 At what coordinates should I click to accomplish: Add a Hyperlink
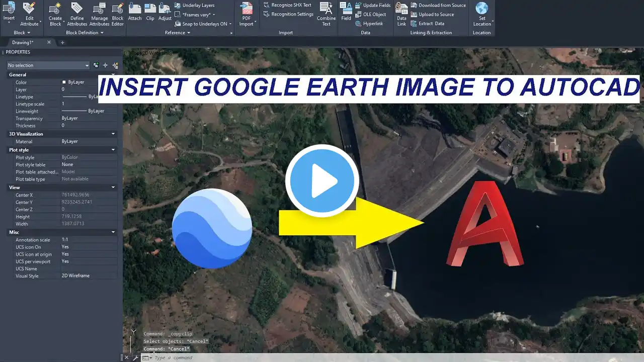click(369, 23)
